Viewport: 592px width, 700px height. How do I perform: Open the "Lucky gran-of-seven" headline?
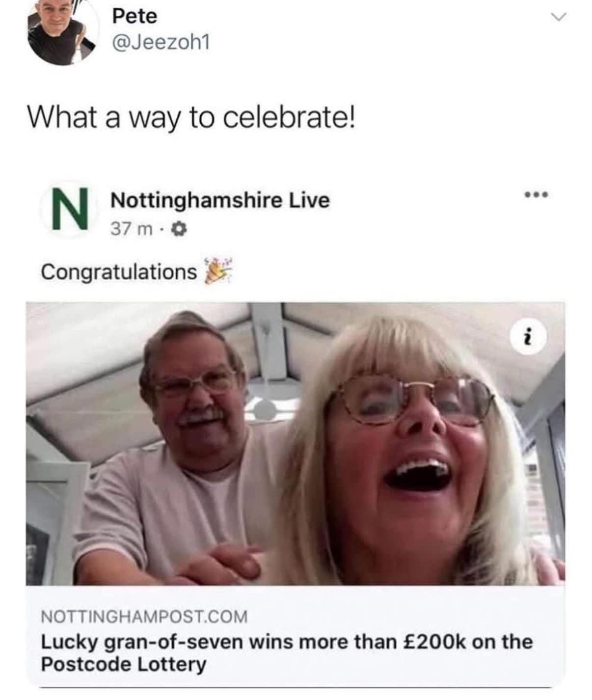(x=286, y=652)
